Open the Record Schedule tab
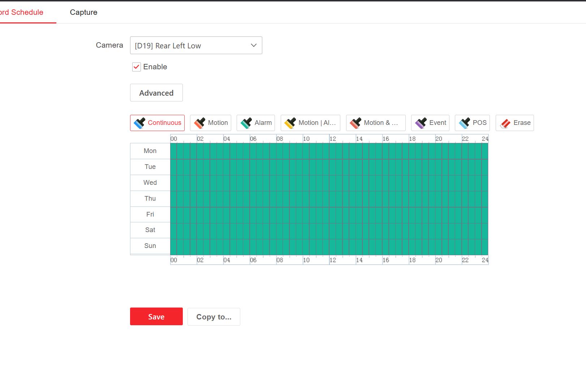The image size is (586, 392). click(x=22, y=12)
